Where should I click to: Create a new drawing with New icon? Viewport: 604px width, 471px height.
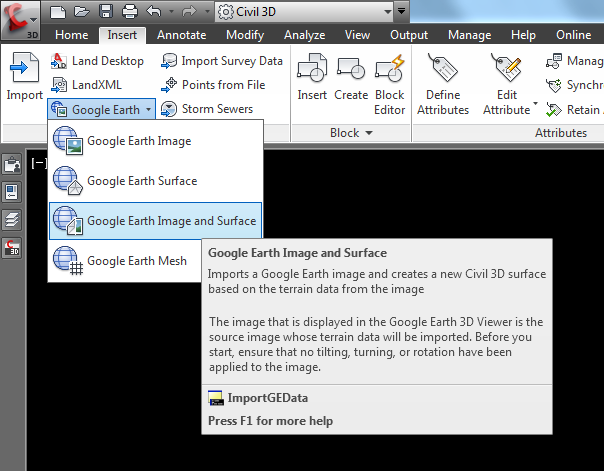coord(58,12)
